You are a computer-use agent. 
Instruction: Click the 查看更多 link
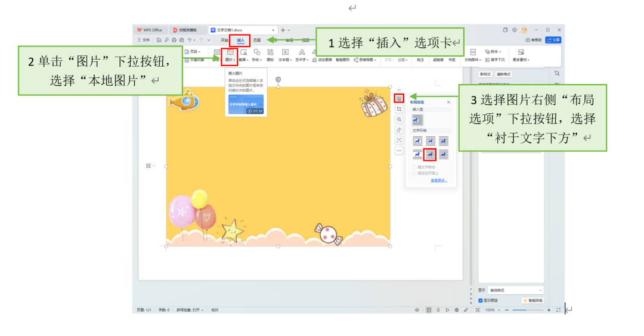pyautogui.click(x=439, y=181)
